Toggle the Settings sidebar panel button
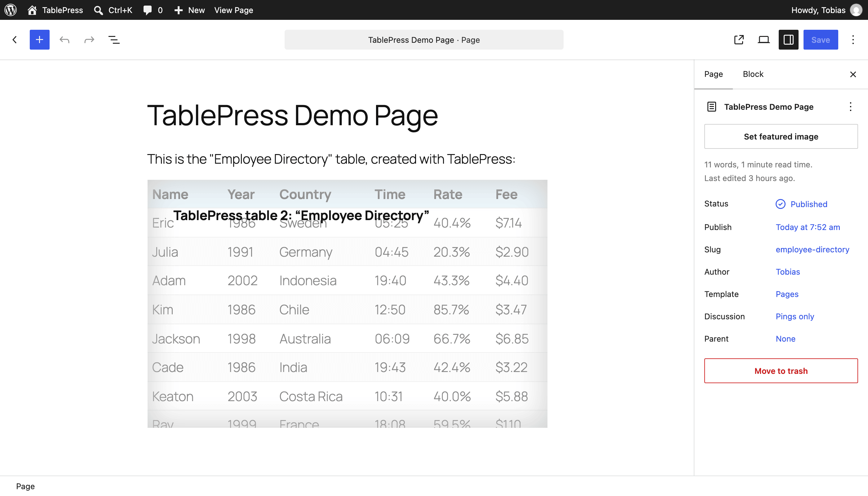Image resolution: width=868 pixels, height=496 pixels. [789, 39]
